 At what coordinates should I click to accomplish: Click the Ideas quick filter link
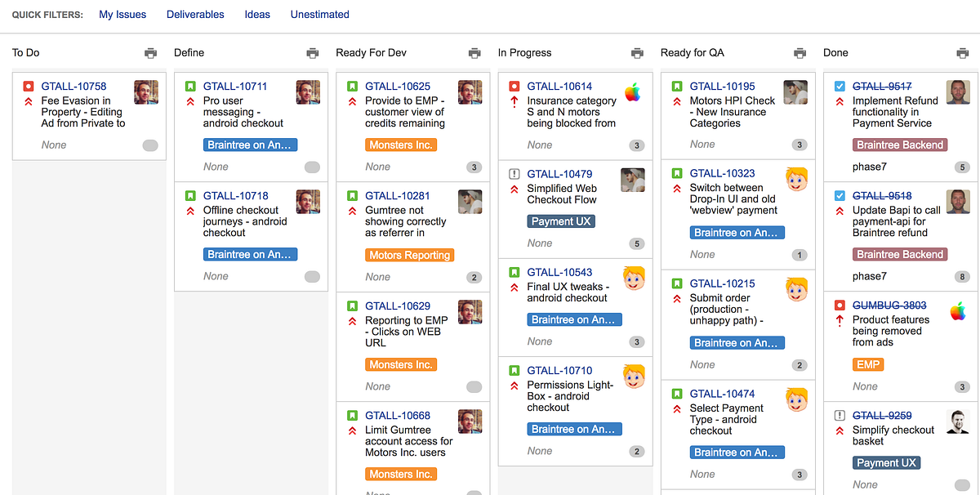(257, 14)
